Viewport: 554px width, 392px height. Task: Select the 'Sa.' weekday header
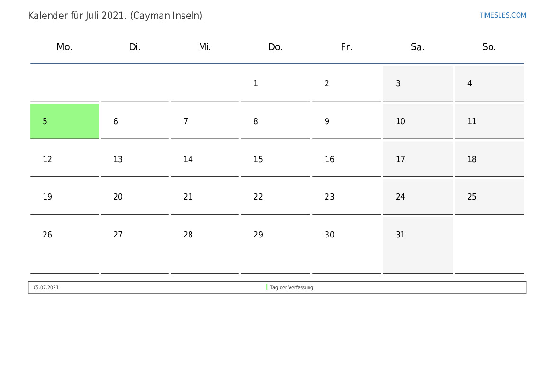click(418, 47)
